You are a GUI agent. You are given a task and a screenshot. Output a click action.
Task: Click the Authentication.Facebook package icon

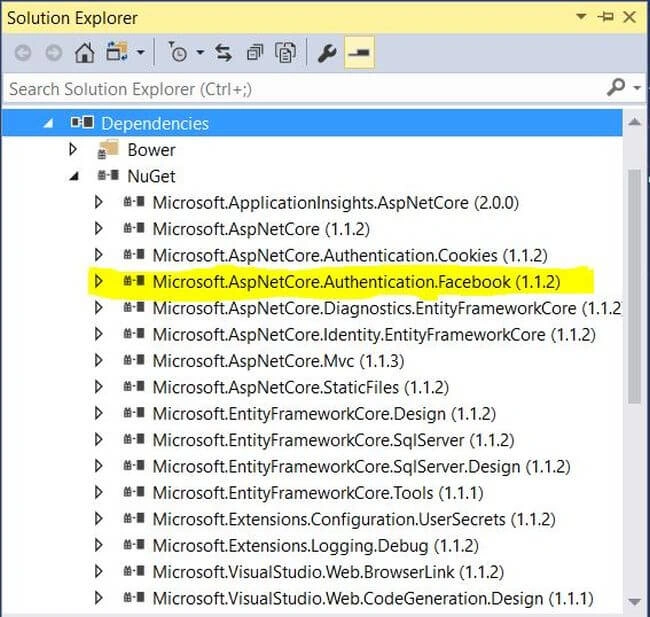click(x=134, y=281)
